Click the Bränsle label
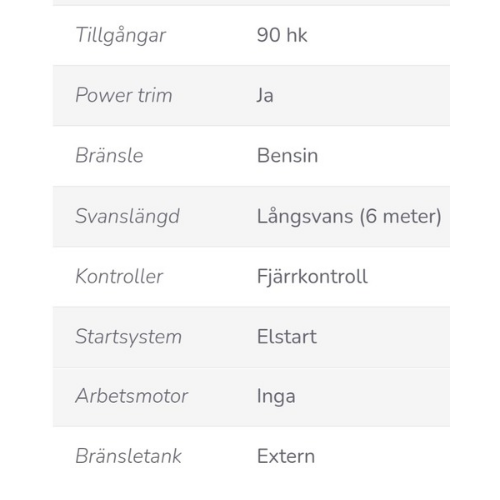This screenshot has width=500, height=500. [109, 156]
